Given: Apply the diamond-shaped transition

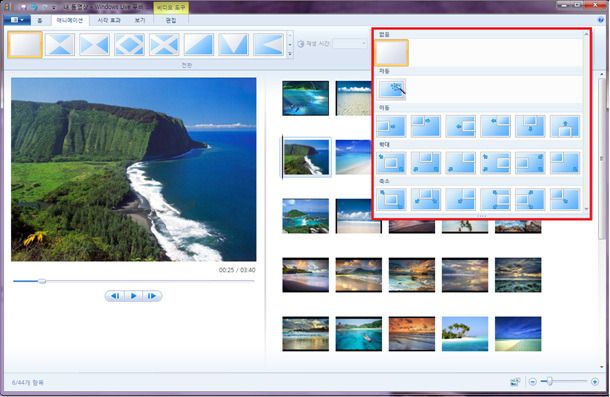Looking at the screenshot, I should click(129, 44).
